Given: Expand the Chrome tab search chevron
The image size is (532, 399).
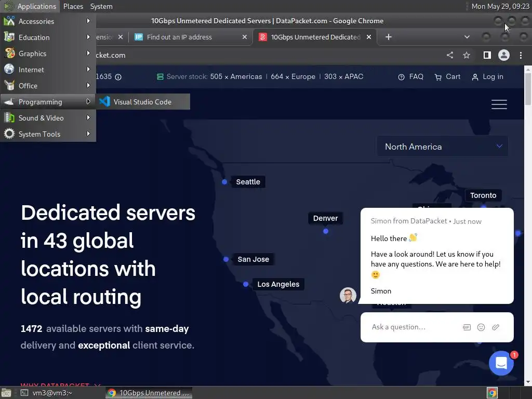Looking at the screenshot, I should (467, 37).
